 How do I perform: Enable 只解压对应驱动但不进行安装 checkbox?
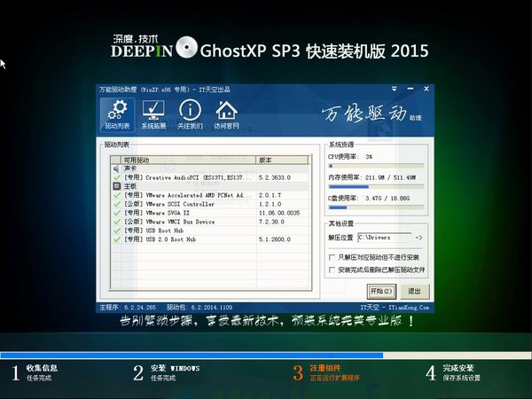coord(332,257)
